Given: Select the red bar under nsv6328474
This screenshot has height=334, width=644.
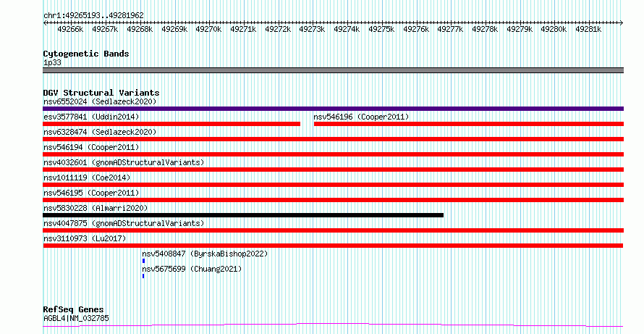Looking at the screenshot, I should [x=333, y=139].
